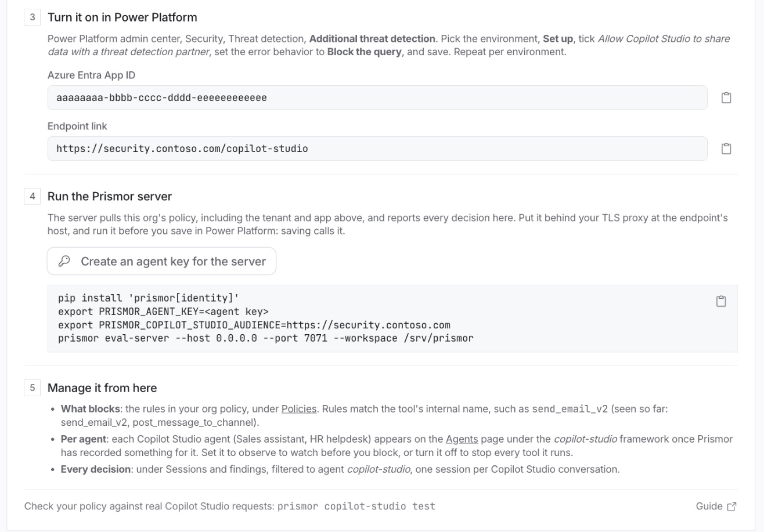Click the 'Azure Entra App ID' label
Viewport: 764px width, 532px height.
coord(92,75)
